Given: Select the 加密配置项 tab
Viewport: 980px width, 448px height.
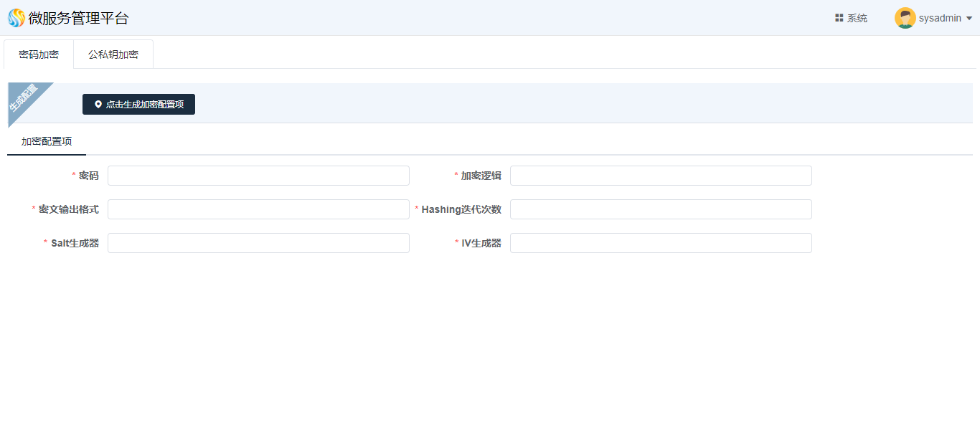Looking at the screenshot, I should (47, 141).
